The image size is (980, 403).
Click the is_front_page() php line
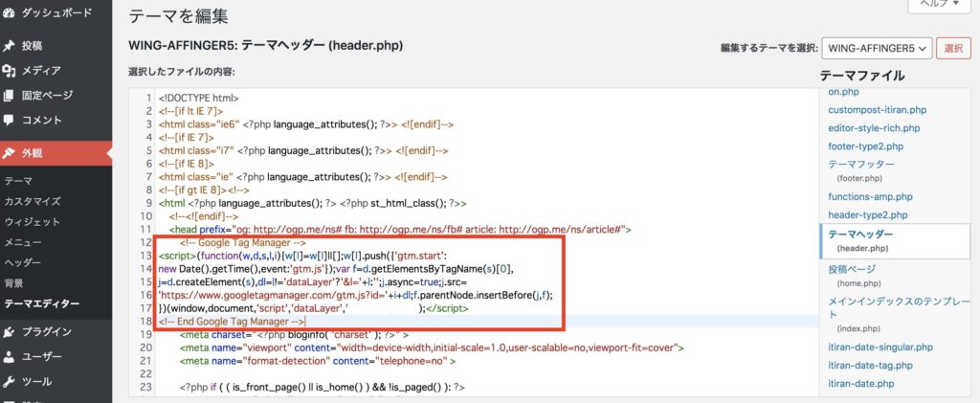[x=323, y=388]
